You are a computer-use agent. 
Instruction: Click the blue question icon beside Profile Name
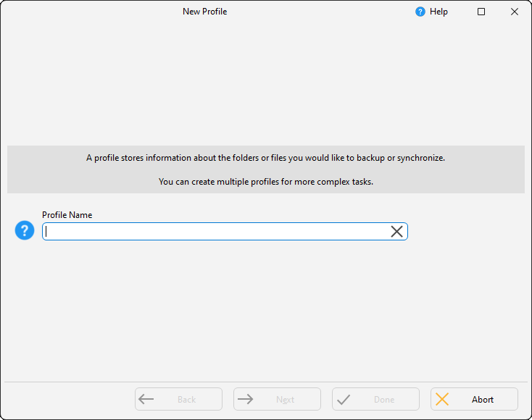click(x=25, y=231)
